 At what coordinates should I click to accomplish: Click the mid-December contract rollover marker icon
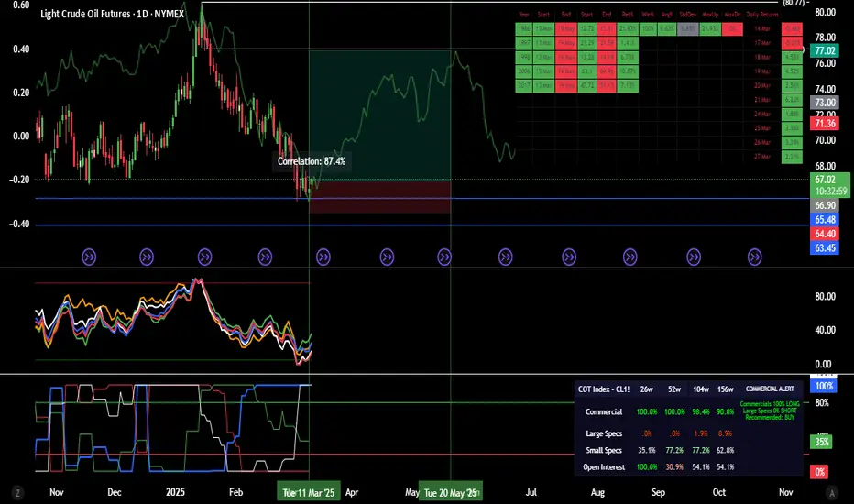click(x=147, y=257)
